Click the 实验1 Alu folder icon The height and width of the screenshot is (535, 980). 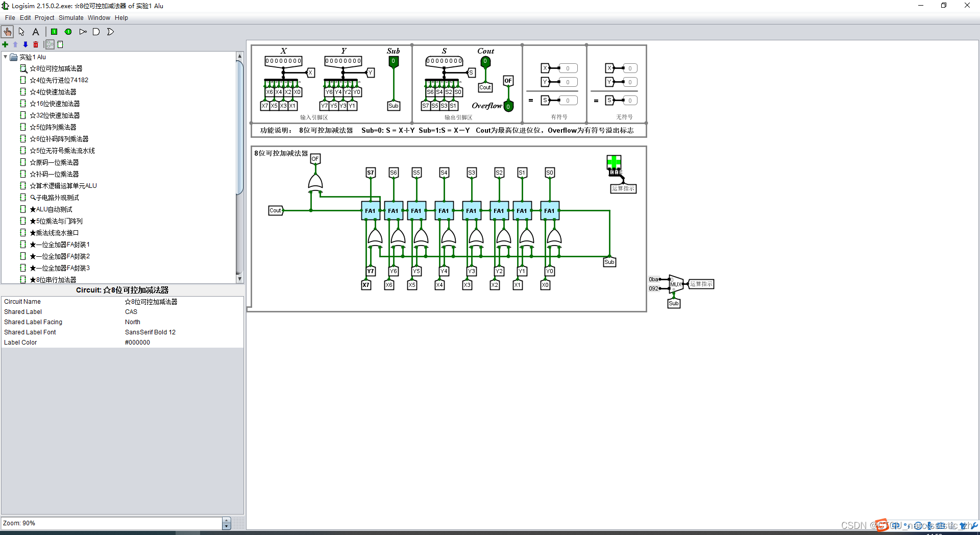[14, 57]
